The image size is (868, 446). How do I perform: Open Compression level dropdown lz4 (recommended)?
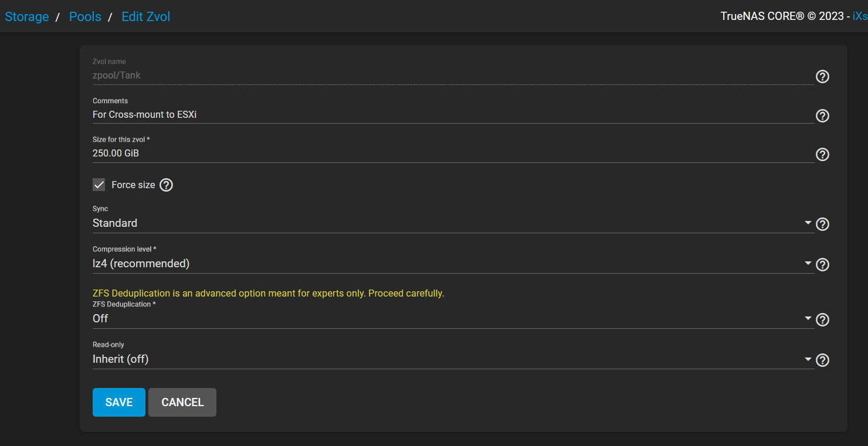453,264
